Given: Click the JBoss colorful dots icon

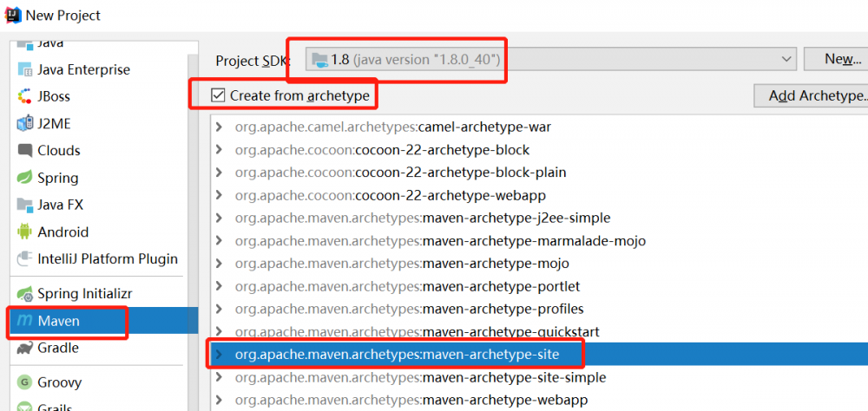Looking at the screenshot, I should pos(25,96).
